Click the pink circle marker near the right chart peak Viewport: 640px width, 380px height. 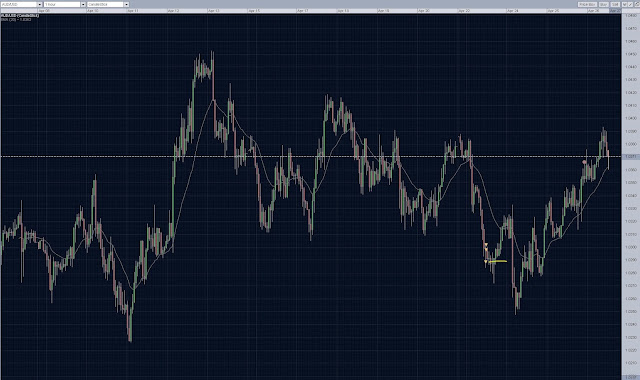[584, 162]
